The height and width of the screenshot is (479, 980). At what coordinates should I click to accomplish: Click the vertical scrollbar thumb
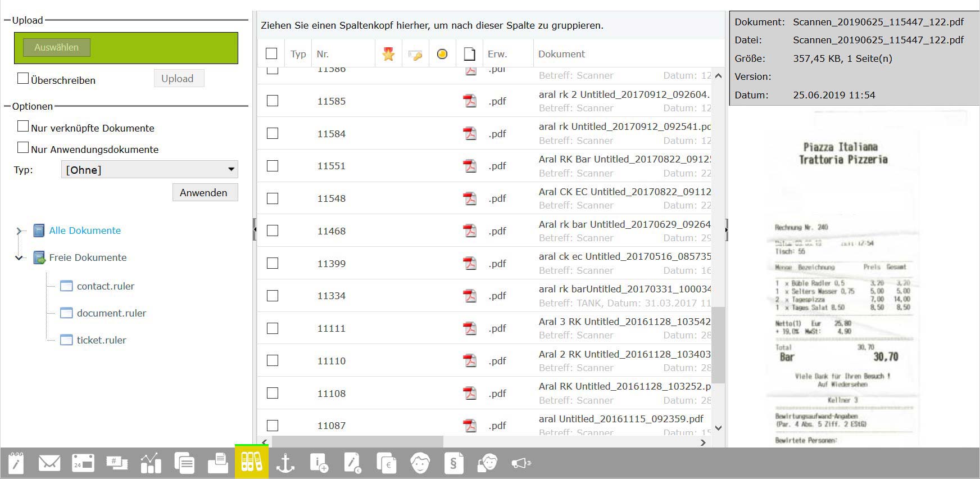pos(718,345)
